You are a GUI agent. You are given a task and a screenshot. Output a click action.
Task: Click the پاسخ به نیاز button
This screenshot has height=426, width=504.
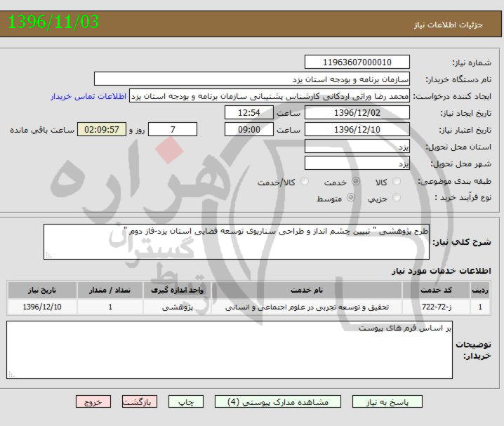(x=387, y=402)
